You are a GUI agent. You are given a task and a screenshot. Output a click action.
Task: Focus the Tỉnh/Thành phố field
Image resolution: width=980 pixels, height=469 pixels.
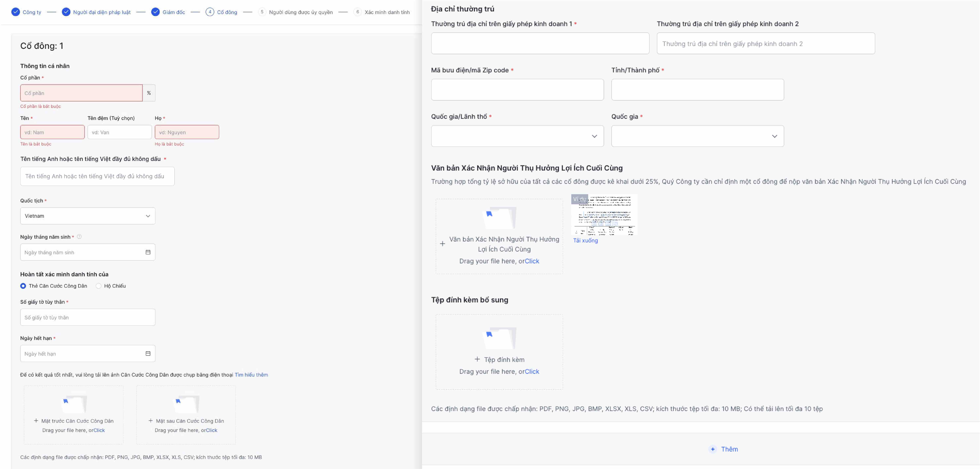(697, 90)
